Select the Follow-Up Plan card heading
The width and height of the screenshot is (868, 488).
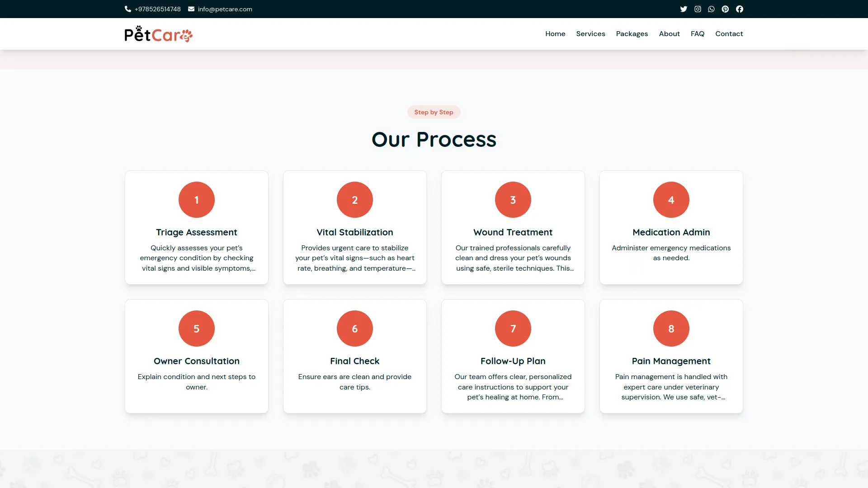[513, 361]
